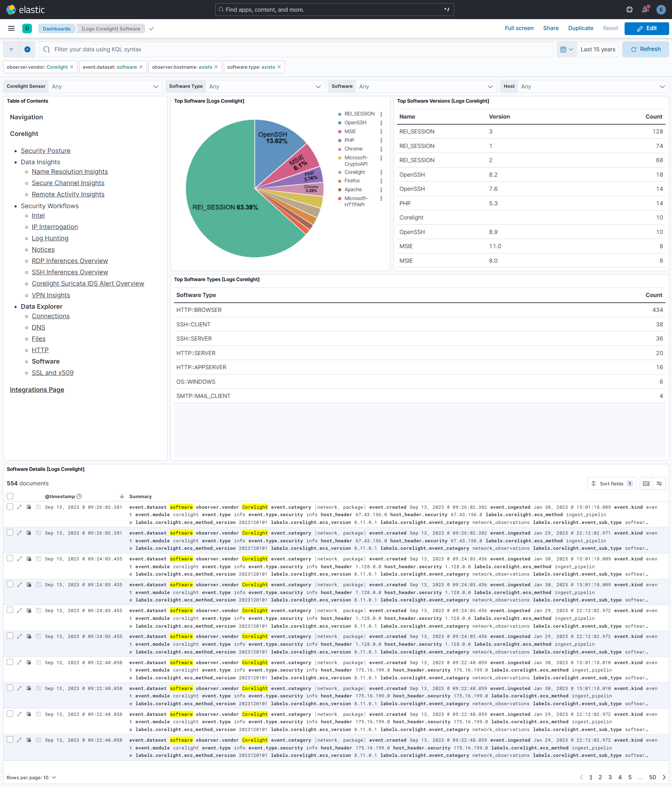Screen dimensions: 672x787
Task: Open the help icon in top bar
Action: pyautogui.click(x=629, y=10)
